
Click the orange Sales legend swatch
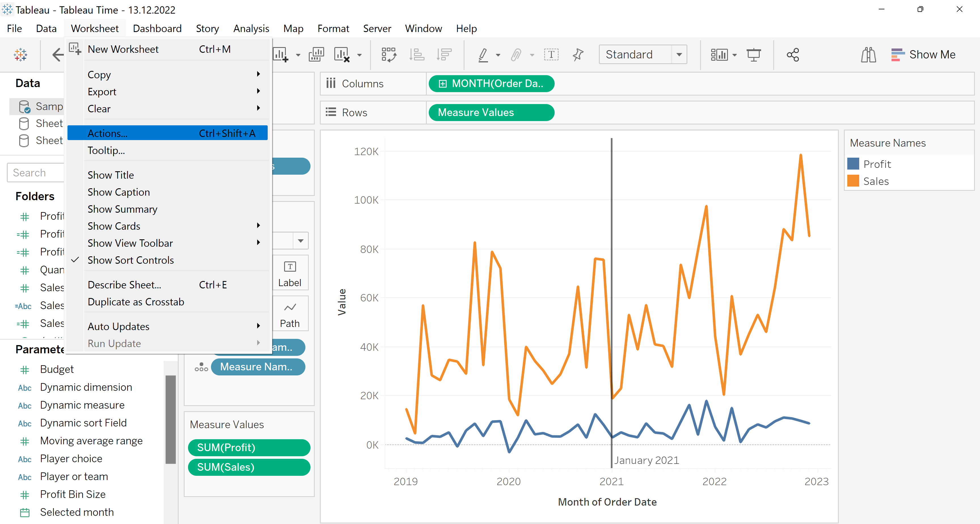pyautogui.click(x=853, y=181)
